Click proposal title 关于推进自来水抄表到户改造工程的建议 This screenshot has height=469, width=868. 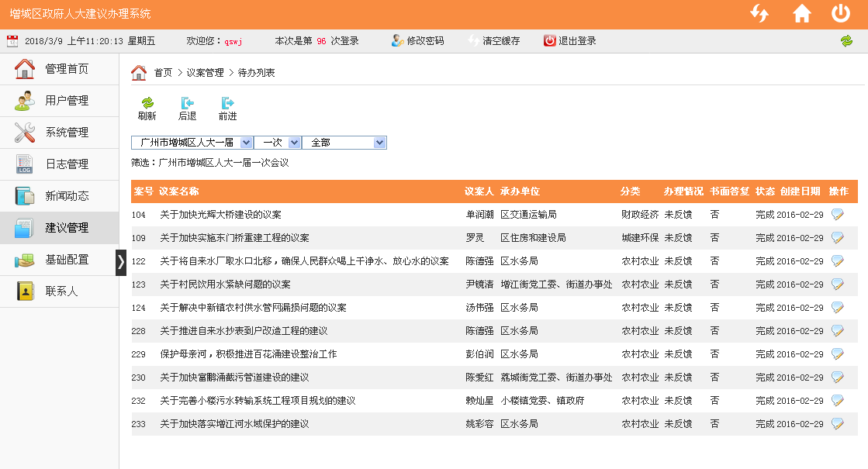tap(244, 331)
